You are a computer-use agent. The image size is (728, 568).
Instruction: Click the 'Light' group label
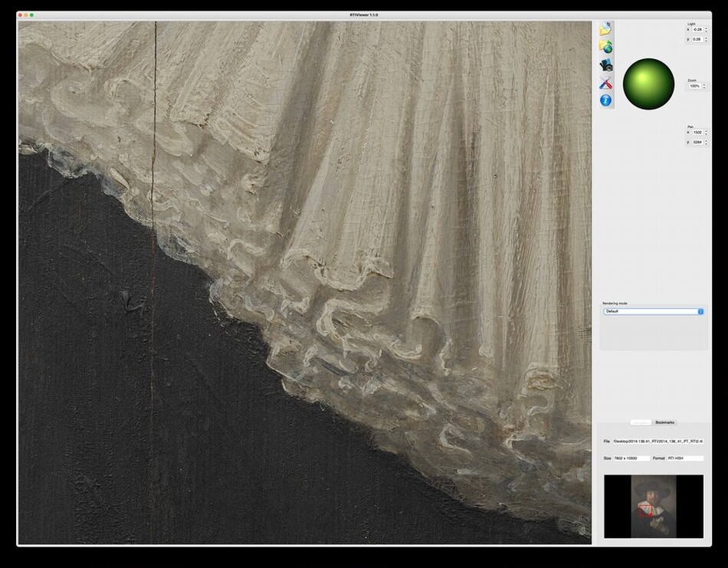click(x=691, y=24)
